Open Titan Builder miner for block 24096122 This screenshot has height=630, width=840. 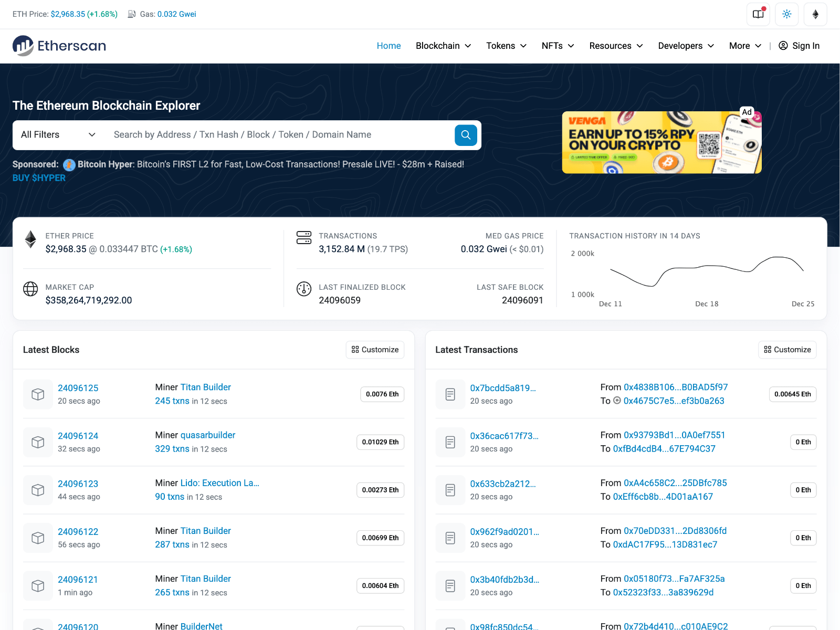[x=206, y=531]
